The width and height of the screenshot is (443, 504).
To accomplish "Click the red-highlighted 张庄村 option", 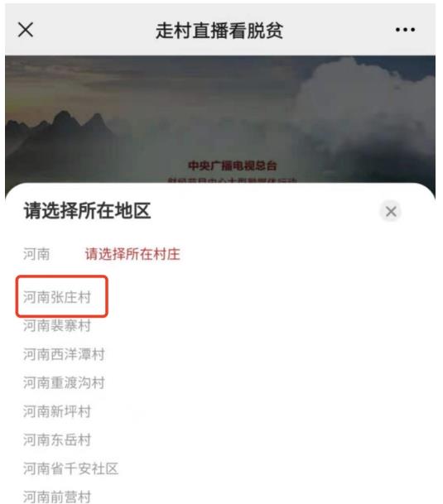I will (x=62, y=296).
